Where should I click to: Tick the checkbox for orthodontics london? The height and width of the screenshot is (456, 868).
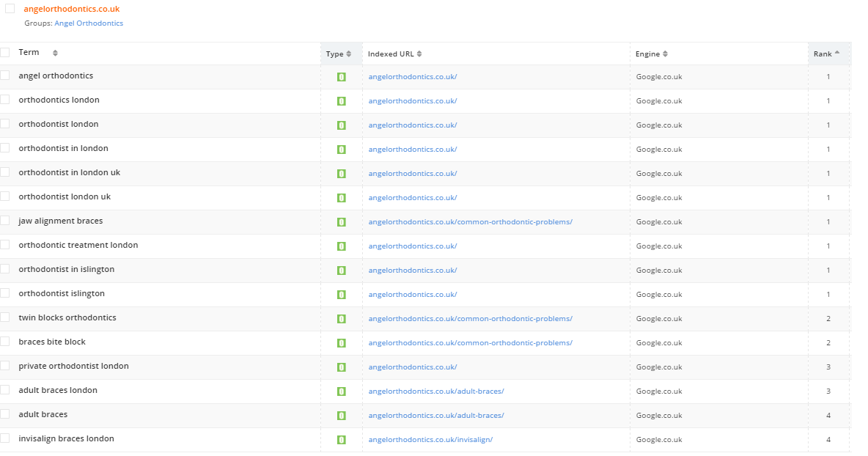point(5,100)
